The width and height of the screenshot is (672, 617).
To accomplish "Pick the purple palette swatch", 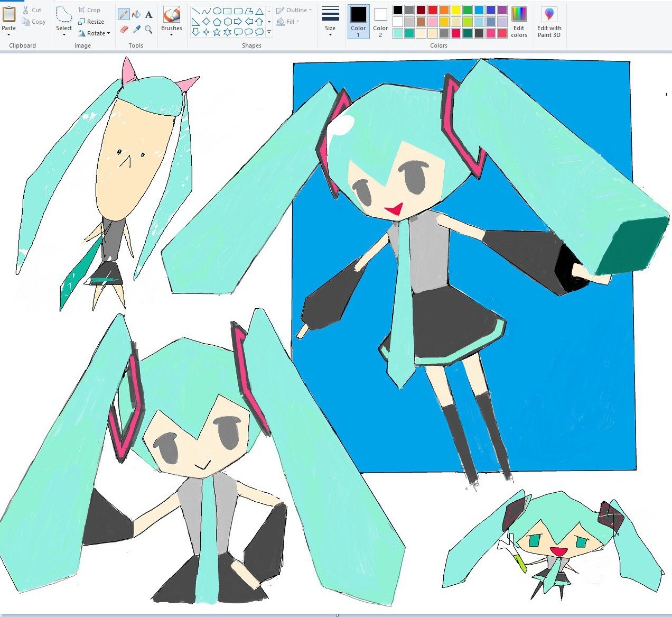I will (502, 10).
